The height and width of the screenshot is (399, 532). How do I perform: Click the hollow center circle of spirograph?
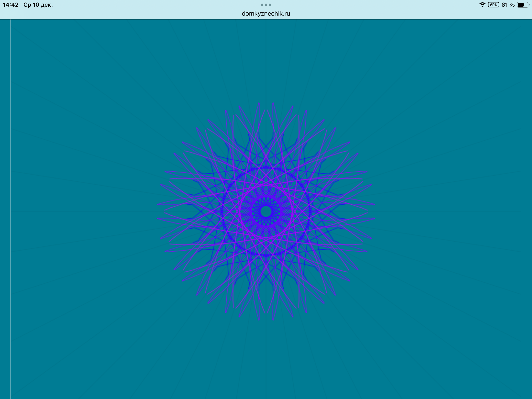pyautogui.click(x=266, y=211)
